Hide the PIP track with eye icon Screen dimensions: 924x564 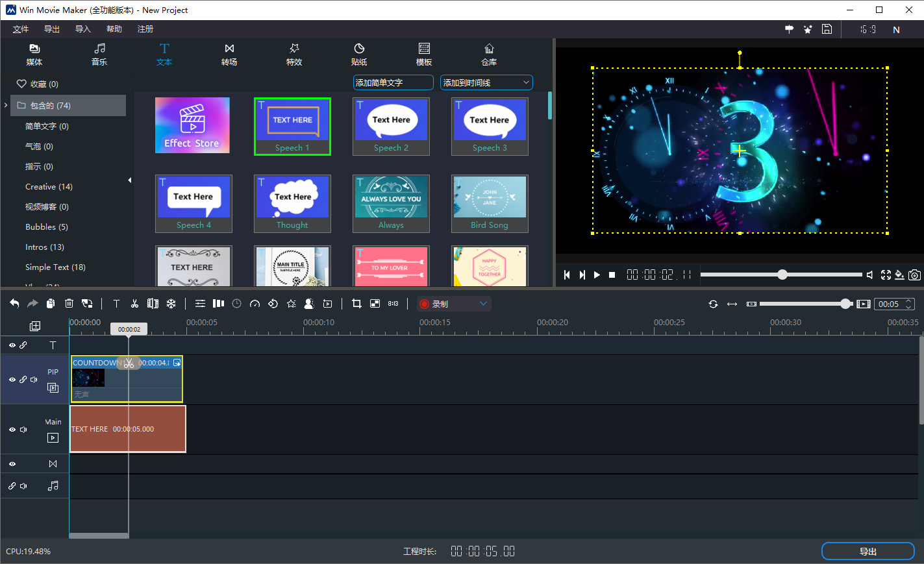click(x=12, y=380)
